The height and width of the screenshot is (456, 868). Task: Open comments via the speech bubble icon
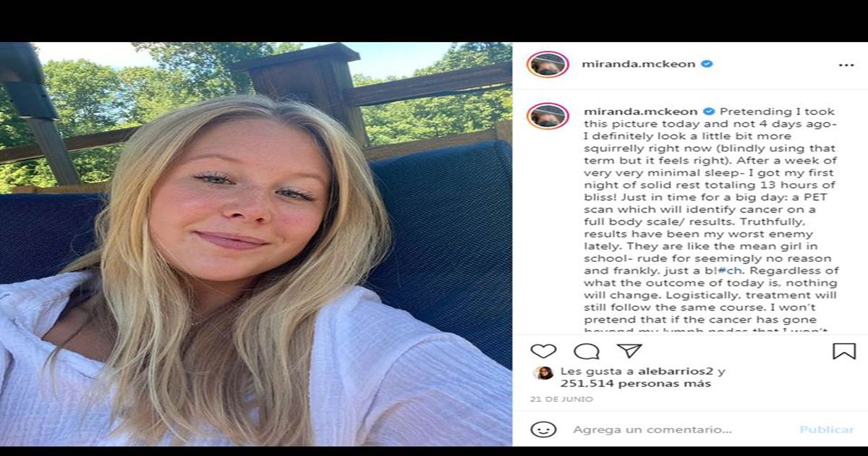click(586, 351)
